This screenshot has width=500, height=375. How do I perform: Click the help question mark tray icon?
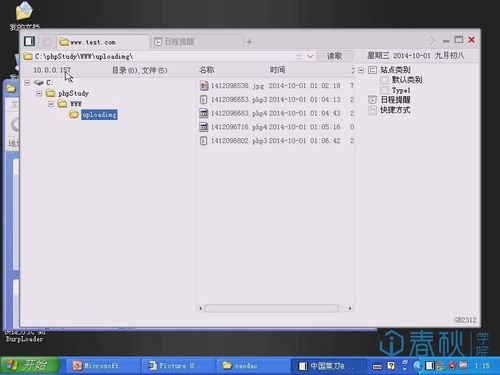(391, 366)
